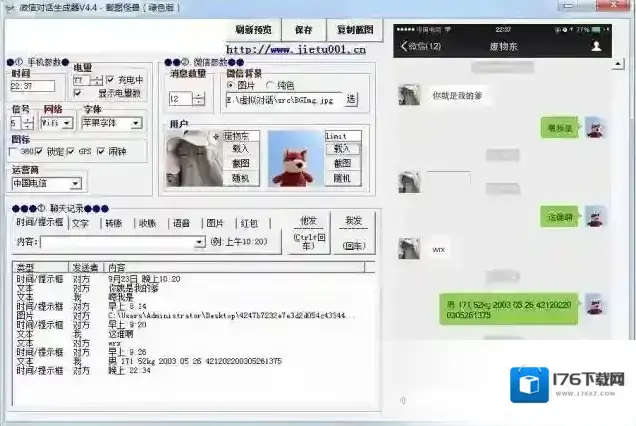The image size is (636, 426).
Task: Click the long green ID message bubble
Action: (509, 309)
